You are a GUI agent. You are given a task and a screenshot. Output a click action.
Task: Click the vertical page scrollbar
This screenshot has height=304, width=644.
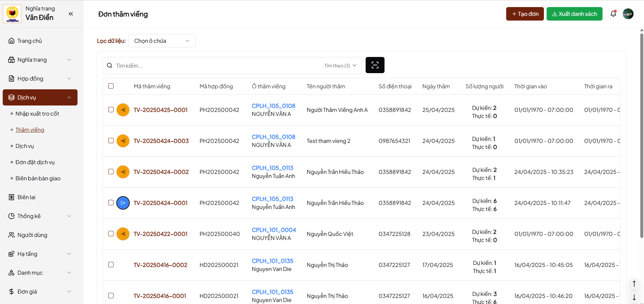(x=642, y=135)
